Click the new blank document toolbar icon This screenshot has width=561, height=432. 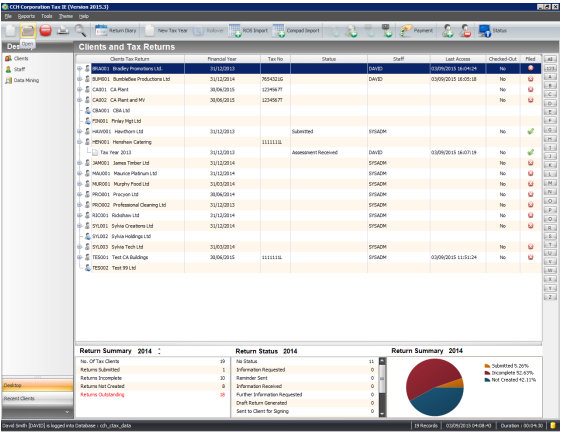(x=10, y=31)
